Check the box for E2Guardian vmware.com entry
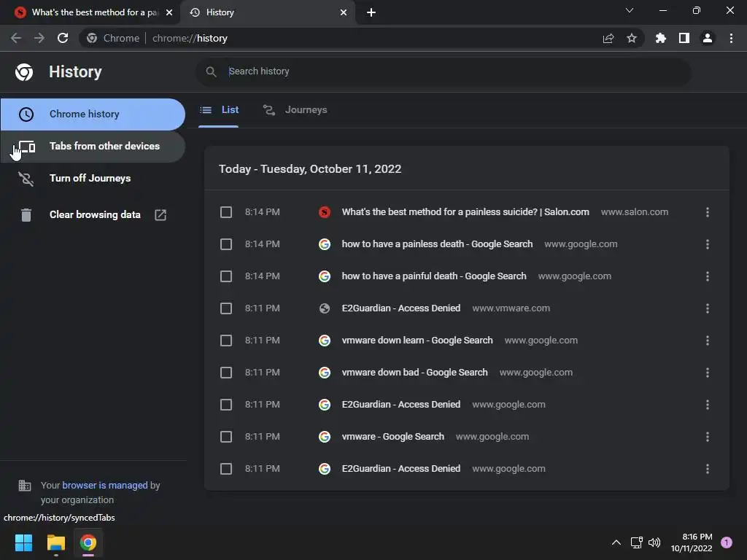 (x=226, y=308)
